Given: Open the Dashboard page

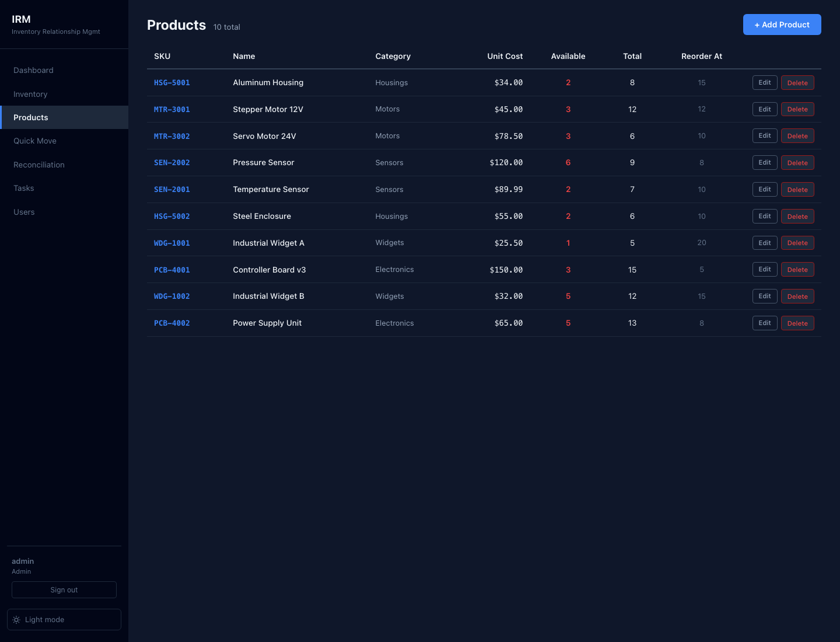Looking at the screenshot, I should (64, 70).
